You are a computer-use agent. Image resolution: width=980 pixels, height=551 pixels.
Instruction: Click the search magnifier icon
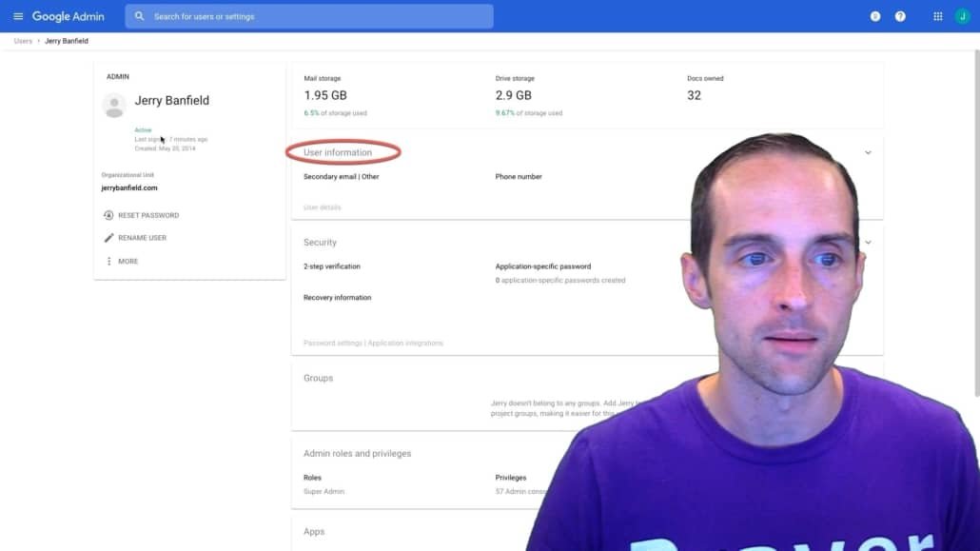pyautogui.click(x=139, y=16)
